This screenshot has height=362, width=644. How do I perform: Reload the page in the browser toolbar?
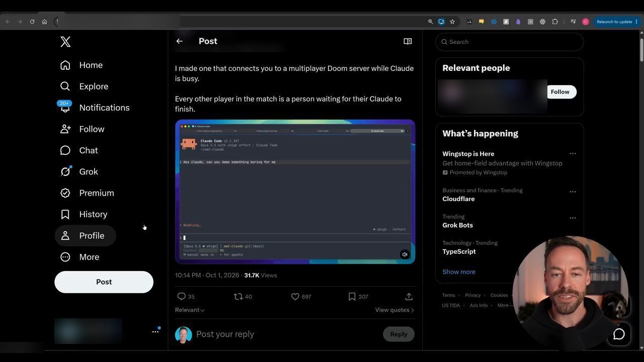click(x=32, y=22)
